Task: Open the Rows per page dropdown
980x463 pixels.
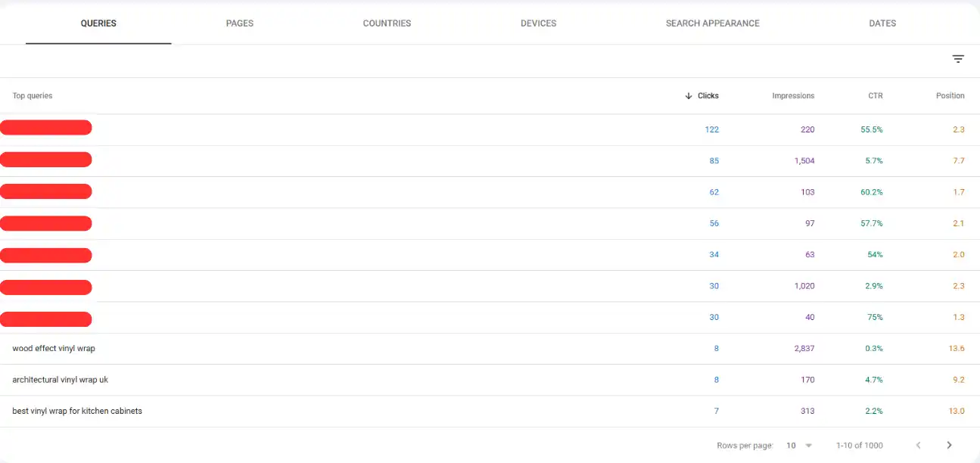Action: (799, 446)
